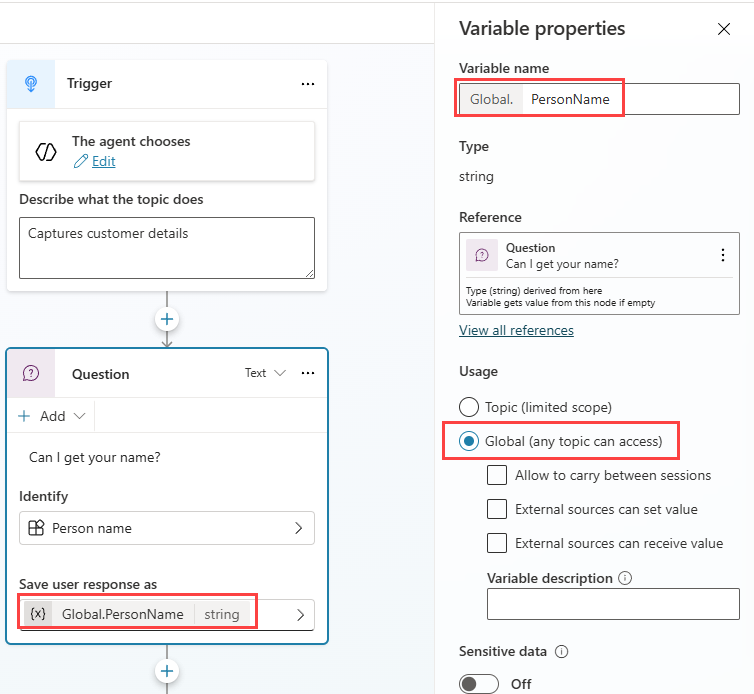Viewport: 754px width, 694px height.
Task: Open the Text type dropdown on Question
Action: pos(265,373)
